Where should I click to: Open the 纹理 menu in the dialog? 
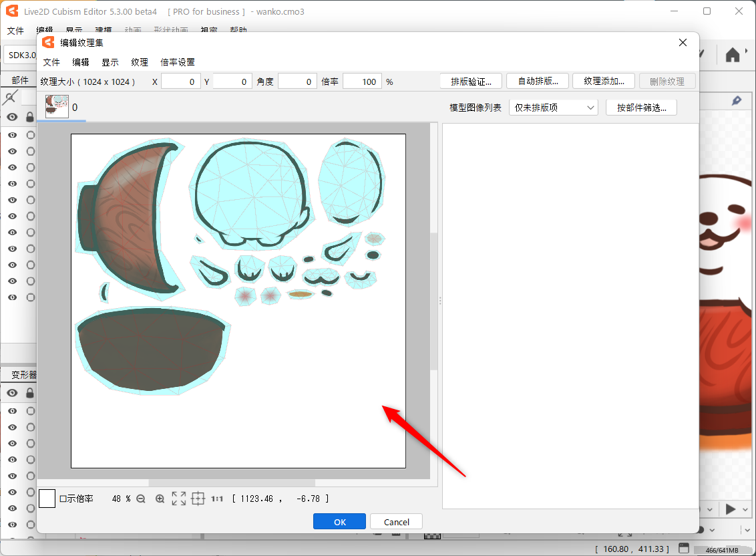click(x=140, y=62)
